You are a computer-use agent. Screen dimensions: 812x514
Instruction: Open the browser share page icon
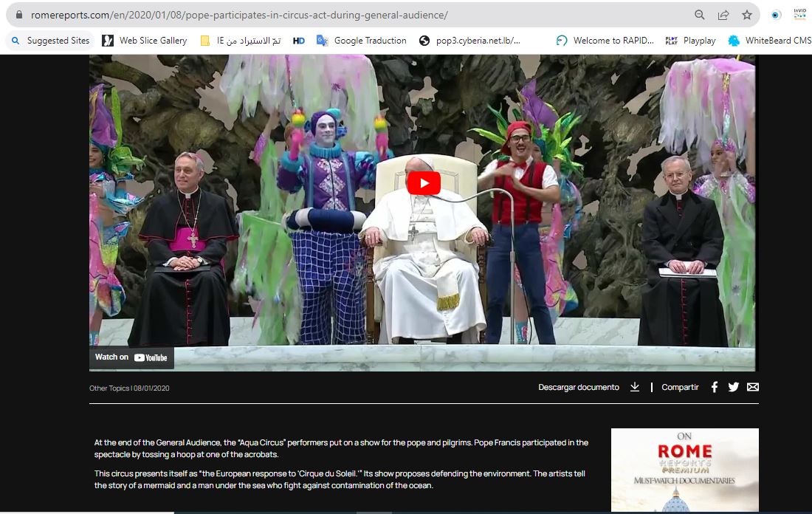(x=723, y=15)
